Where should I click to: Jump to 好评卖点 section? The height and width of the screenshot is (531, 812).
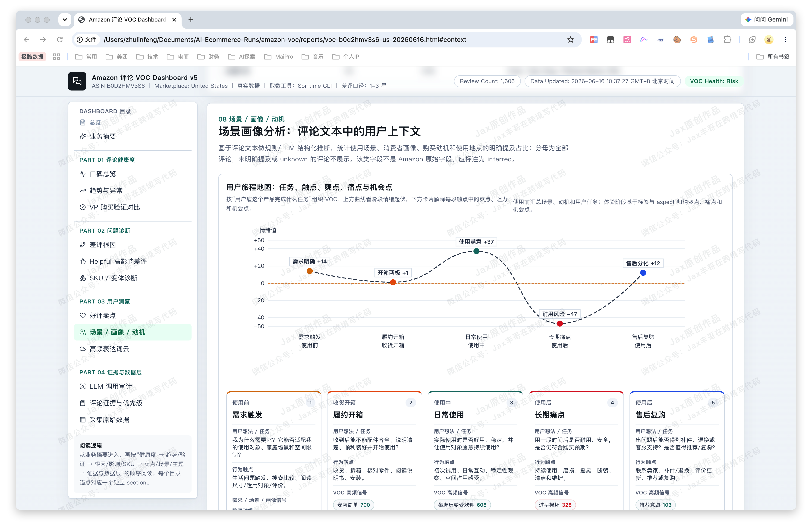(132, 316)
